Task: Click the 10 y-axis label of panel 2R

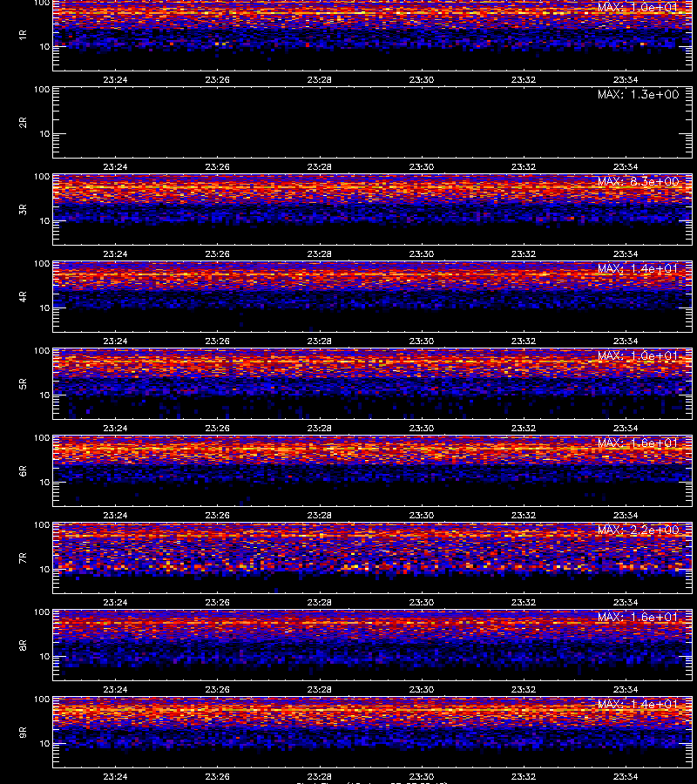Action: point(44,133)
